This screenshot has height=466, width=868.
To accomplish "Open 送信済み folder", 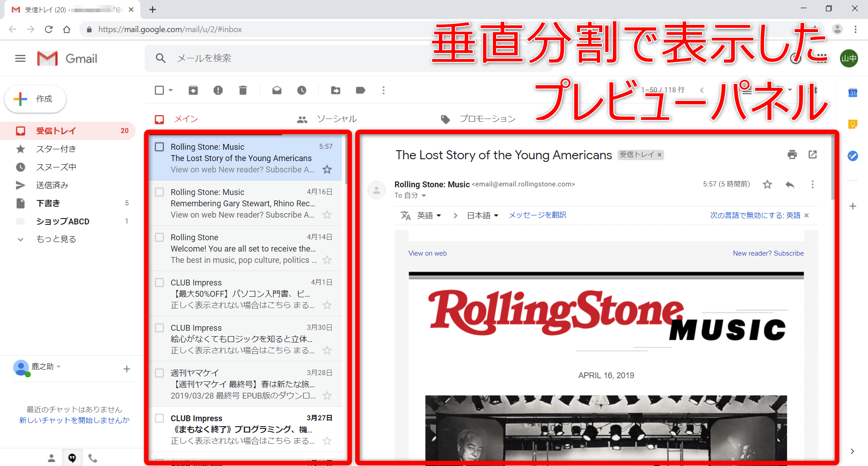I will click(x=68, y=185).
